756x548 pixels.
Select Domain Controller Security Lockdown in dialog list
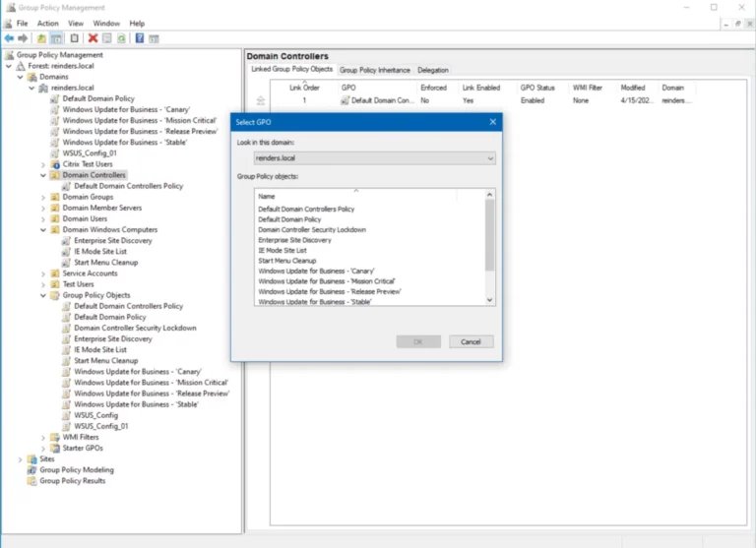click(312, 230)
